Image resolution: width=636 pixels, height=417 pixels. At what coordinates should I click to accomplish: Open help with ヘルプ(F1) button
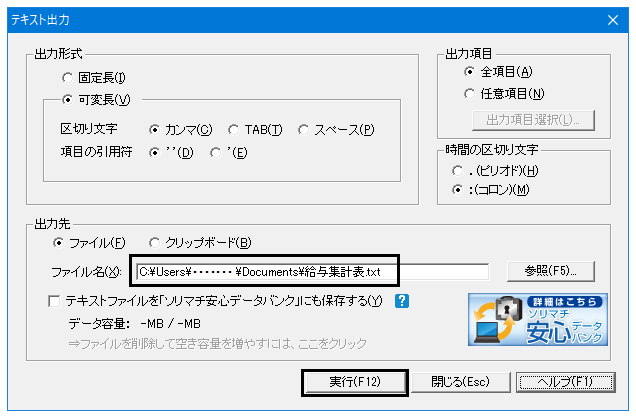pyautogui.click(x=565, y=382)
